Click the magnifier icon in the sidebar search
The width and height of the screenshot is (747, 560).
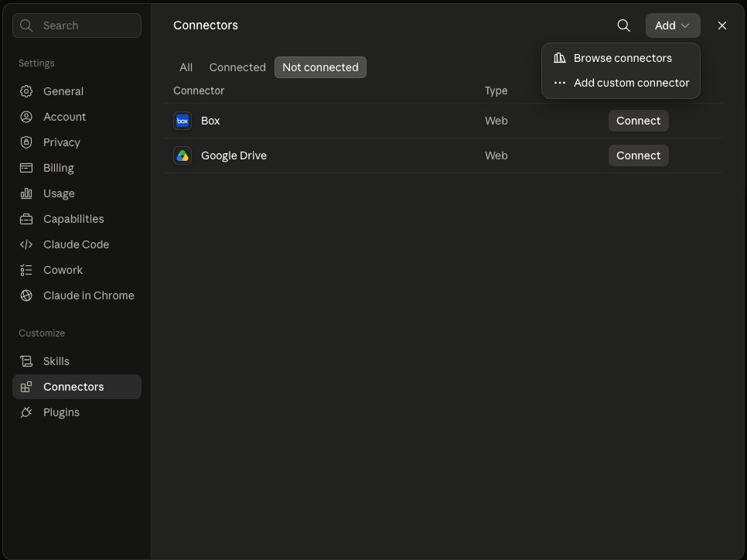[26, 26]
